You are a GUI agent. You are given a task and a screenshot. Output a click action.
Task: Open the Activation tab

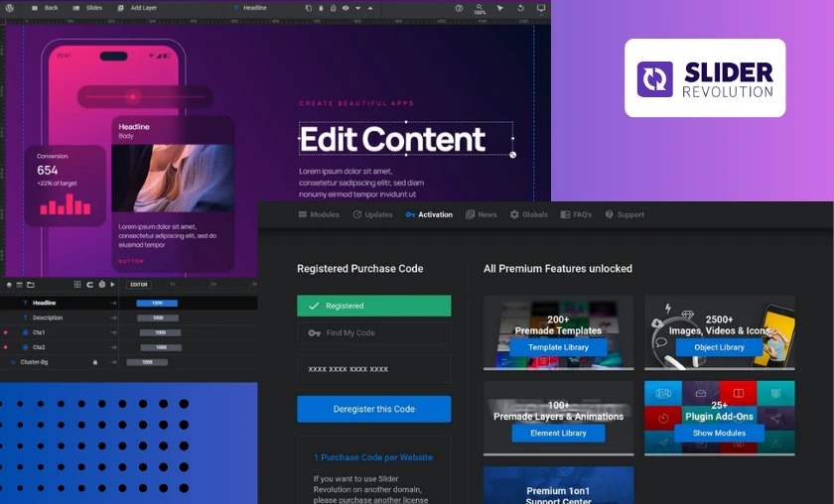tap(429, 214)
